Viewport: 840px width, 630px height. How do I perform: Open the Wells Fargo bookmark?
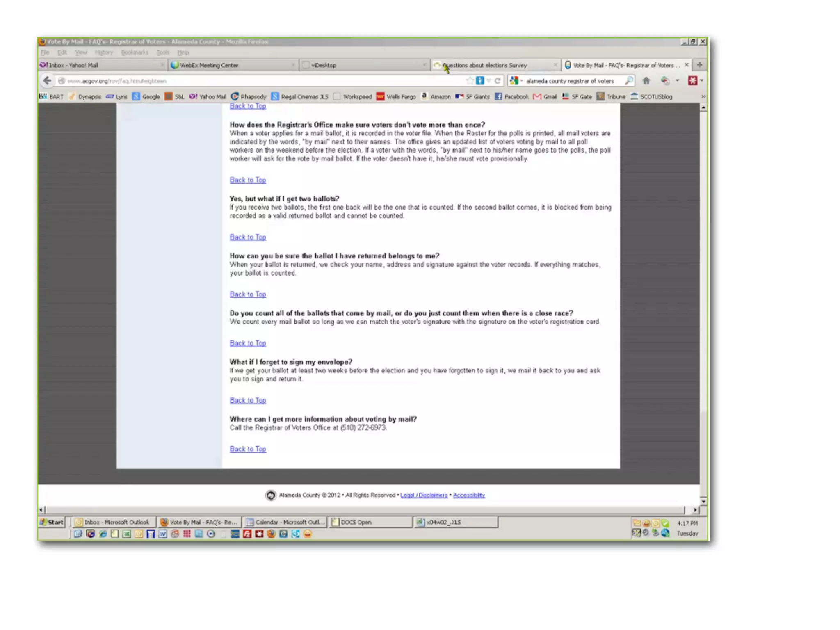click(396, 96)
